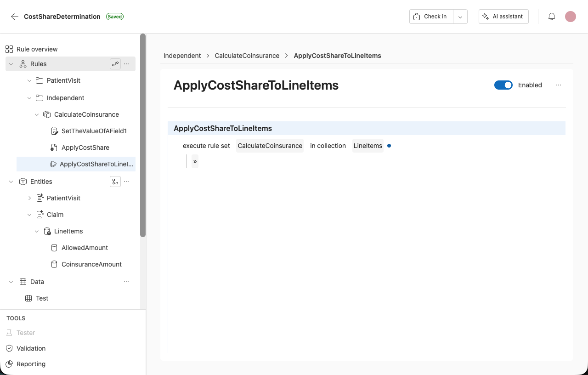This screenshot has width=588, height=375.
Task: Open Check in dropdown arrow
Action: point(460,16)
